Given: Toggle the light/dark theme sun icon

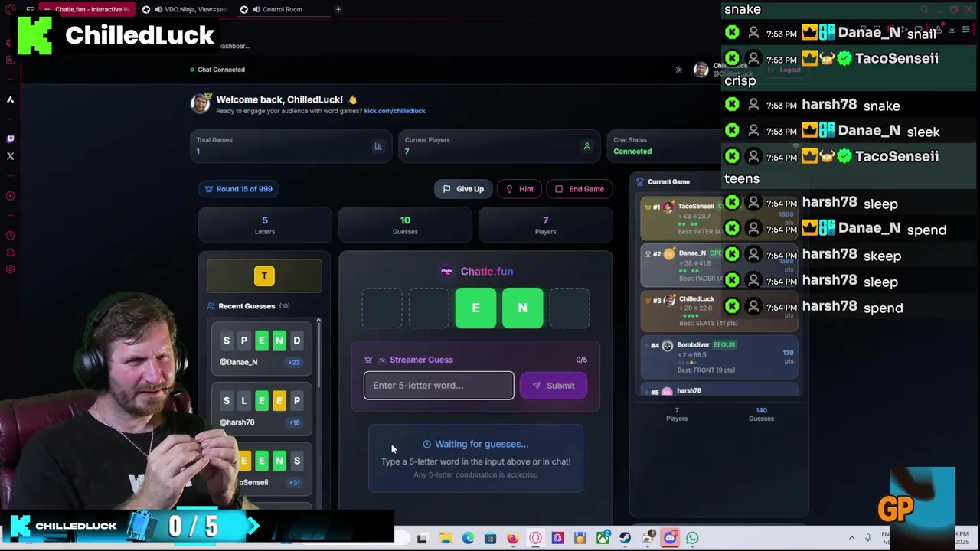Looking at the screenshot, I should point(678,70).
